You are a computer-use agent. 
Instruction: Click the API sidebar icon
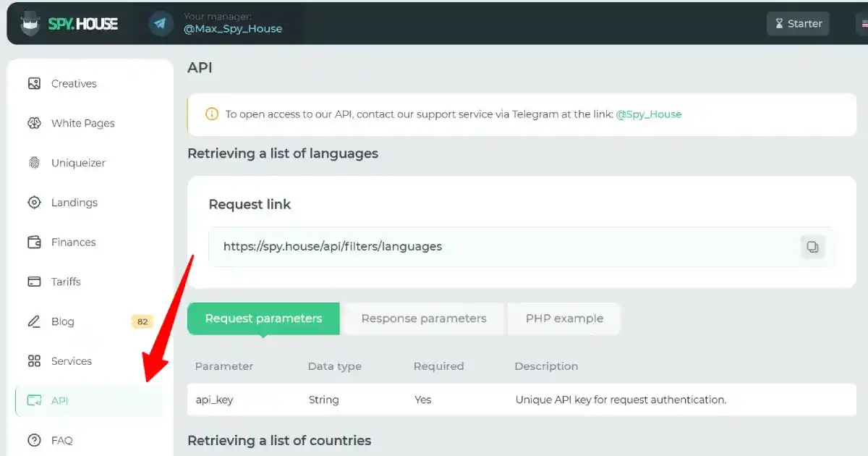(x=34, y=400)
